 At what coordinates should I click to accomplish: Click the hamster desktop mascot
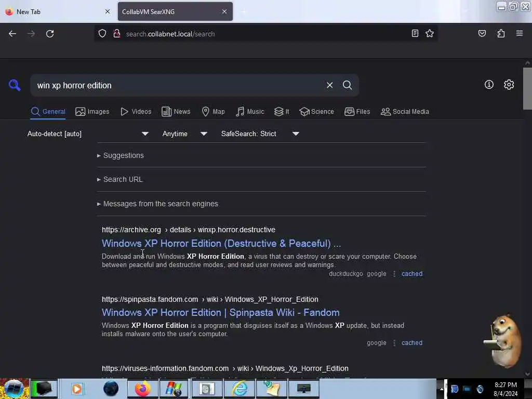504,341
